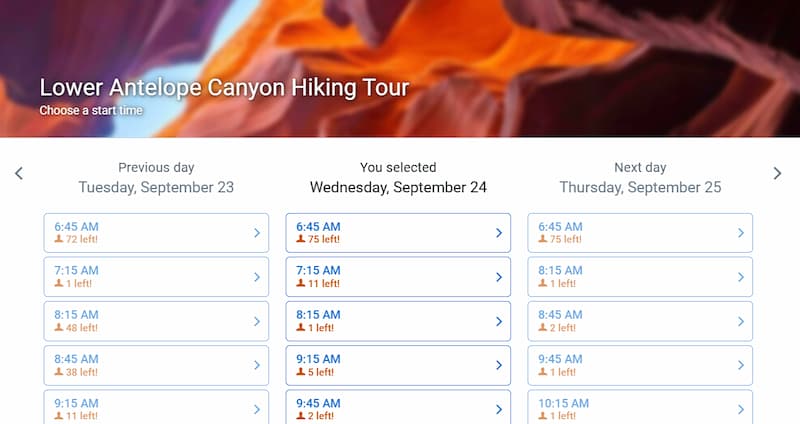Go to next day using right arrow

click(778, 174)
